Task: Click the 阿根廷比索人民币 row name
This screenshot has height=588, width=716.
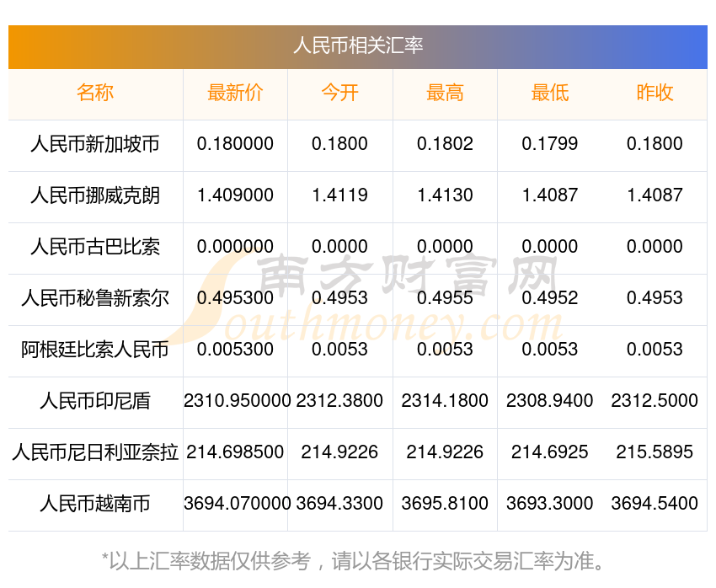Action: [x=95, y=350]
